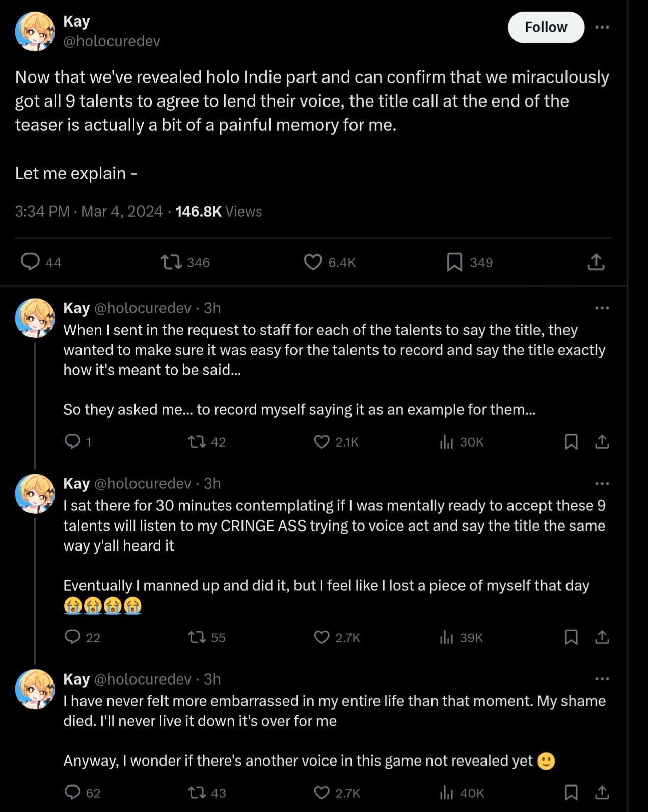Like the last reply about another voice
The width and height of the screenshot is (648, 812).
click(x=321, y=793)
